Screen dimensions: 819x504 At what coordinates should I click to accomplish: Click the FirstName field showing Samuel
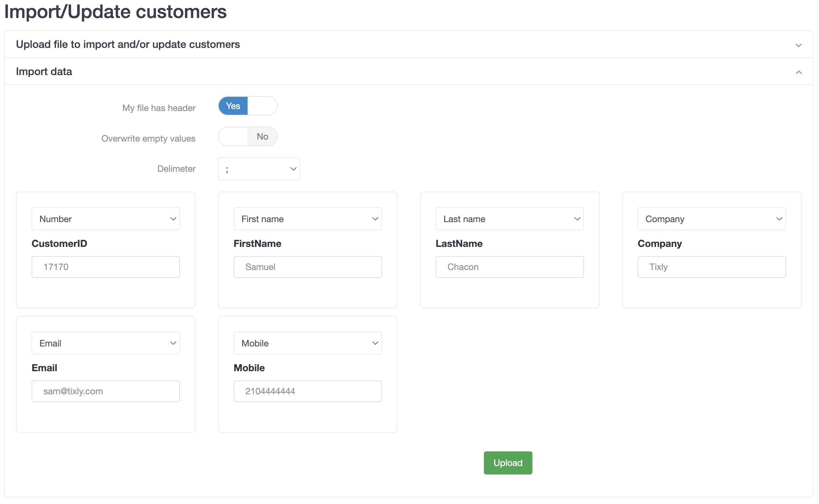[x=308, y=267]
